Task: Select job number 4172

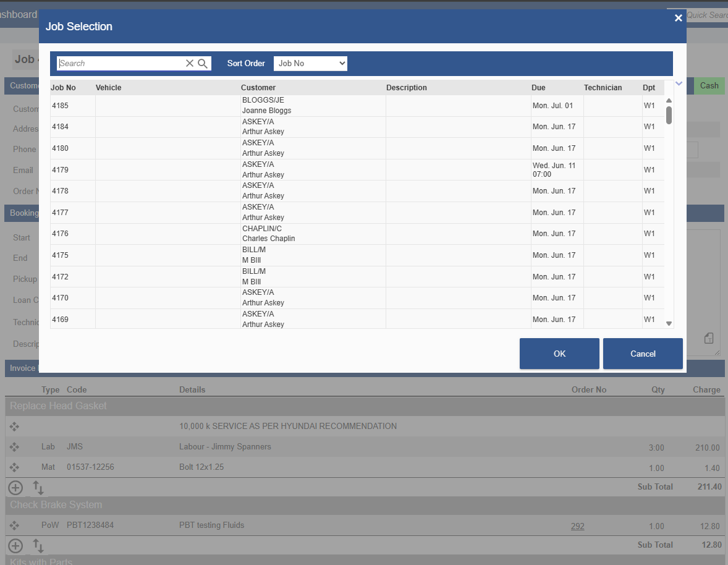Action: click(357, 276)
